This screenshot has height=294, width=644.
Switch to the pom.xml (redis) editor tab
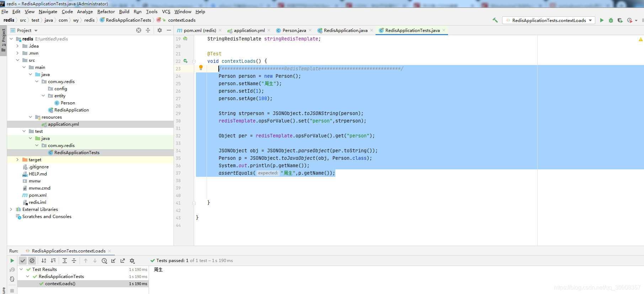click(x=200, y=31)
